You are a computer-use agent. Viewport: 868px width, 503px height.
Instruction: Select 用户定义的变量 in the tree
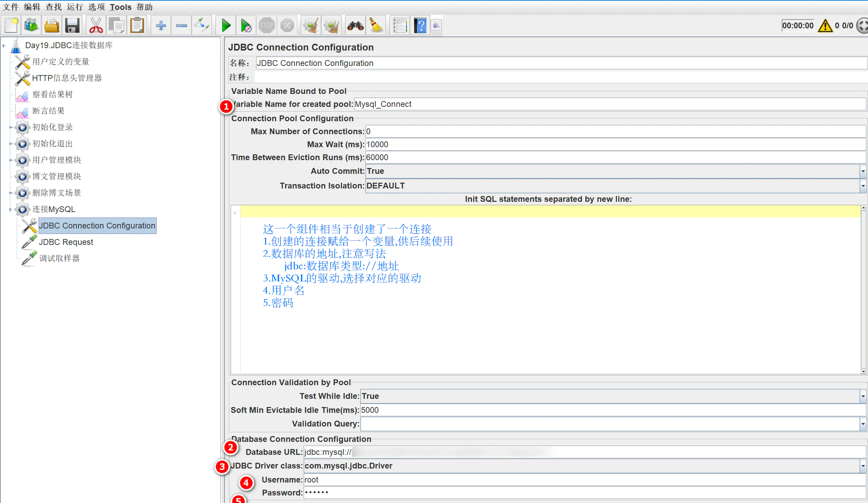pyautogui.click(x=61, y=62)
